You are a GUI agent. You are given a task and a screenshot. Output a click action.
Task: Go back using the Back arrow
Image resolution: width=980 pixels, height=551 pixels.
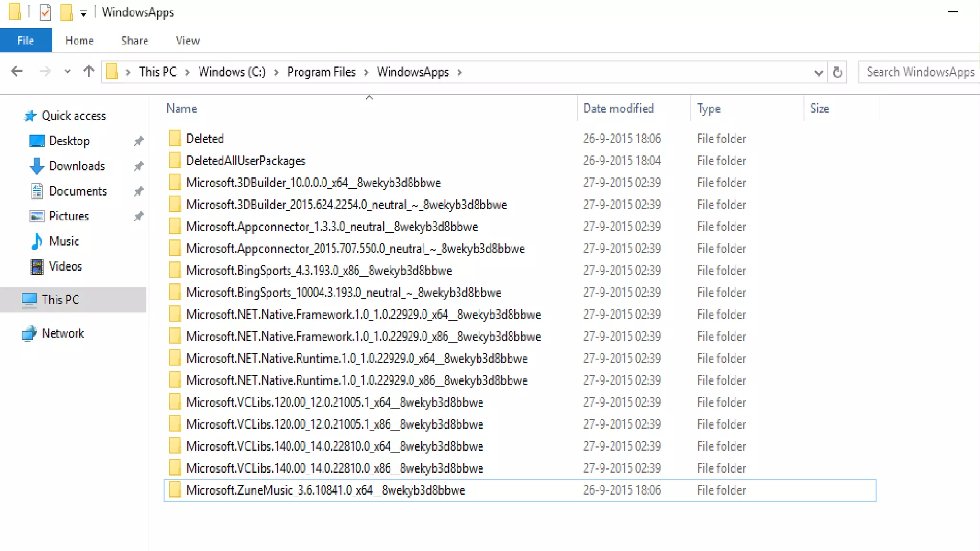coord(17,72)
